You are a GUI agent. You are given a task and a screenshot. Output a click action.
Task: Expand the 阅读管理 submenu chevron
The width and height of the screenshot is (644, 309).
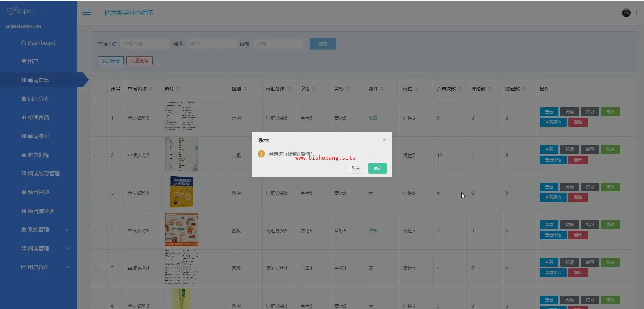point(68,248)
